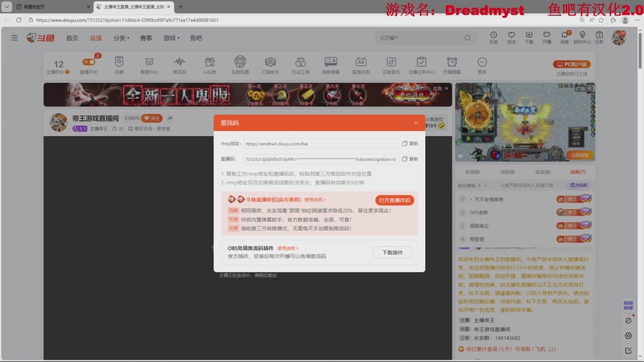Image resolution: width=644 pixels, height=362 pixels.
Task: Open 使用说明 link for 斗鱼直播伴侣
Action: point(315,200)
